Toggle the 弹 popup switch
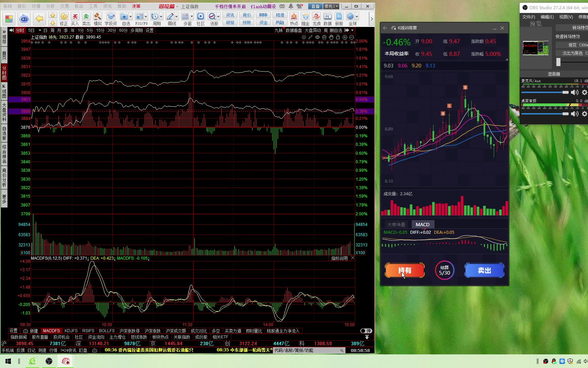This screenshot has height=368, width=588. click(x=366, y=331)
